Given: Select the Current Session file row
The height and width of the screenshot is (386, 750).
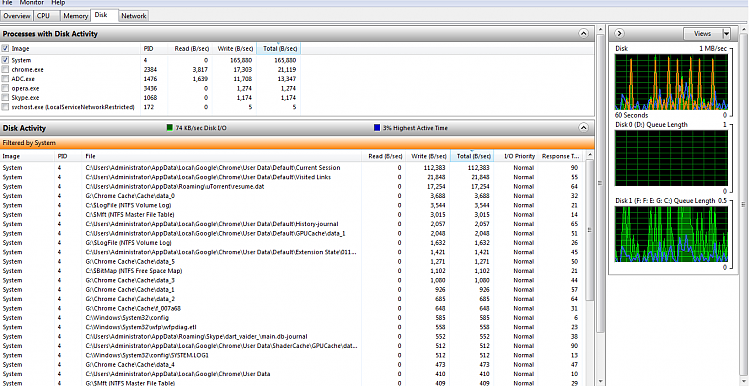Looking at the screenshot, I should pos(292,168).
